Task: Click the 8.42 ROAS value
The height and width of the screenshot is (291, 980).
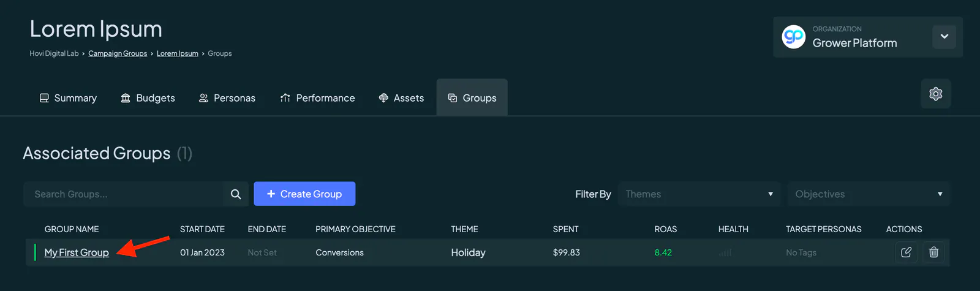Action: [x=663, y=252]
